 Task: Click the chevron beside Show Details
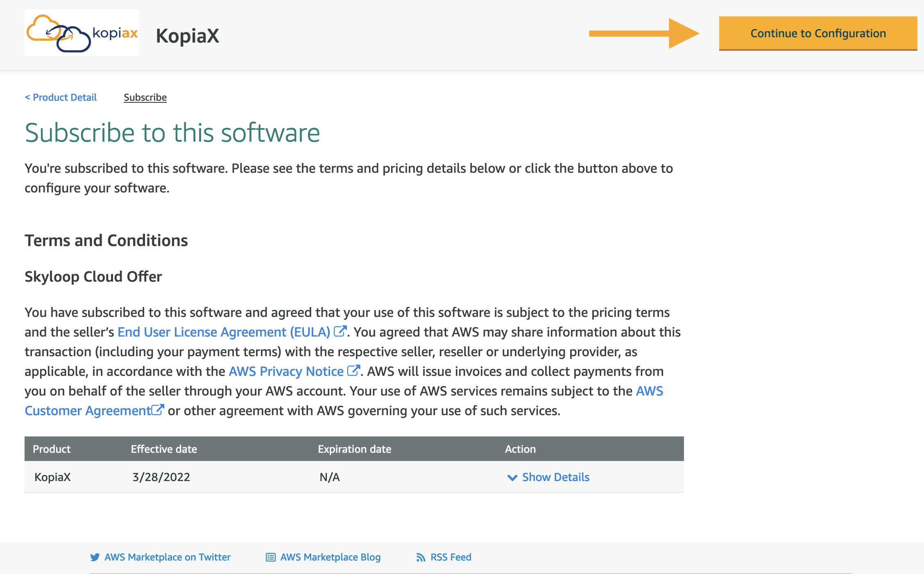(x=512, y=478)
